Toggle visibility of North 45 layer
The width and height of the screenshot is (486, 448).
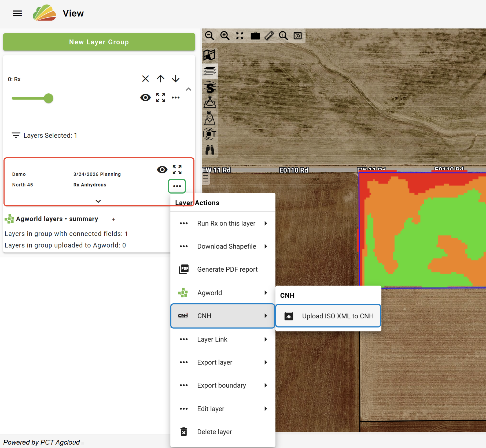(162, 169)
